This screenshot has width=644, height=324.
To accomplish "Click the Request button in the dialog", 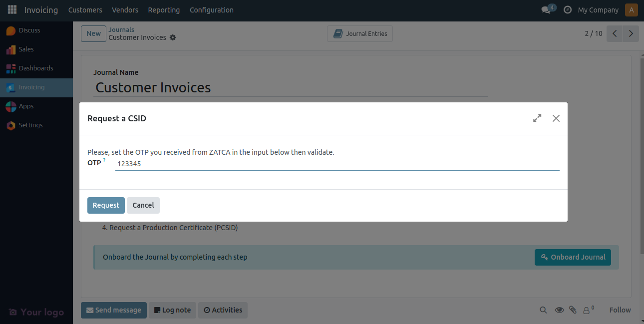I will click(x=106, y=205).
